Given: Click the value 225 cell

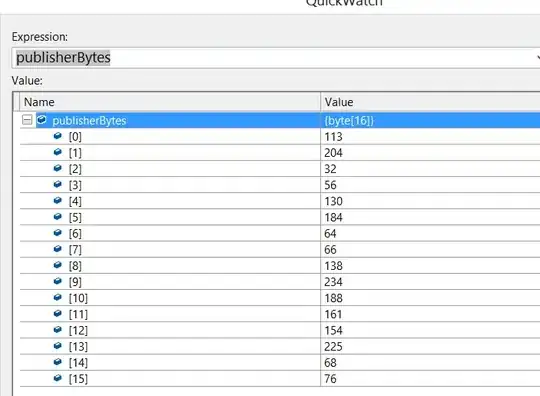Looking at the screenshot, I should tap(333, 346).
